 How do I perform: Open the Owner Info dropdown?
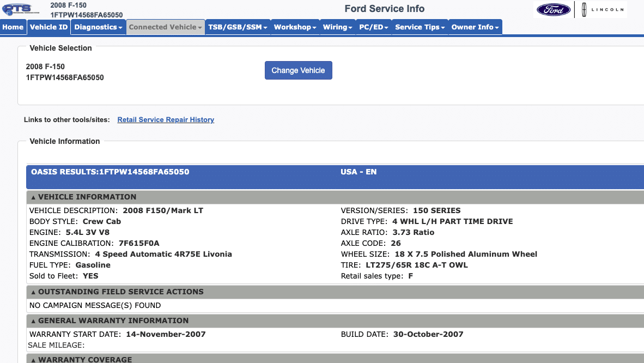[474, 27]
